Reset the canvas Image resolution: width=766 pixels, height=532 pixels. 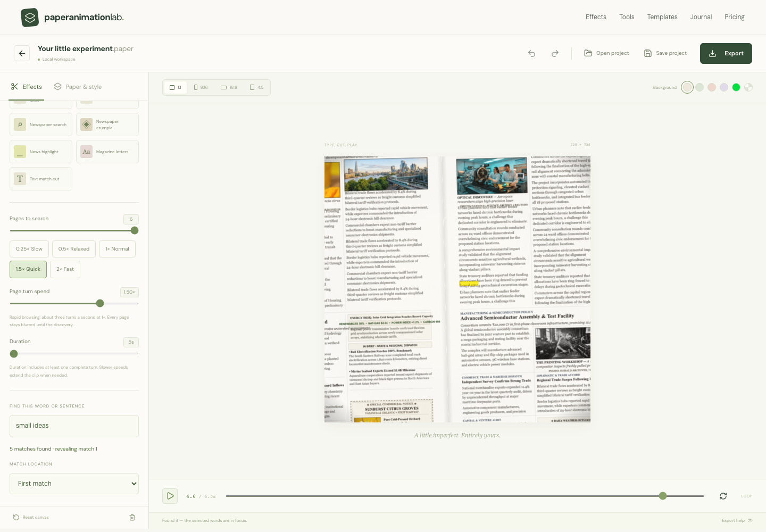(31, 517)
